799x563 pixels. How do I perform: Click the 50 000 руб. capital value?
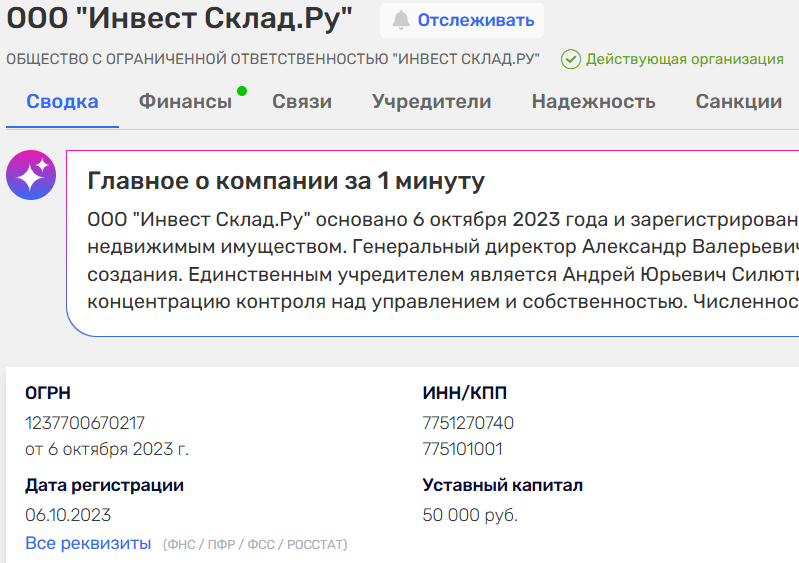470,515
